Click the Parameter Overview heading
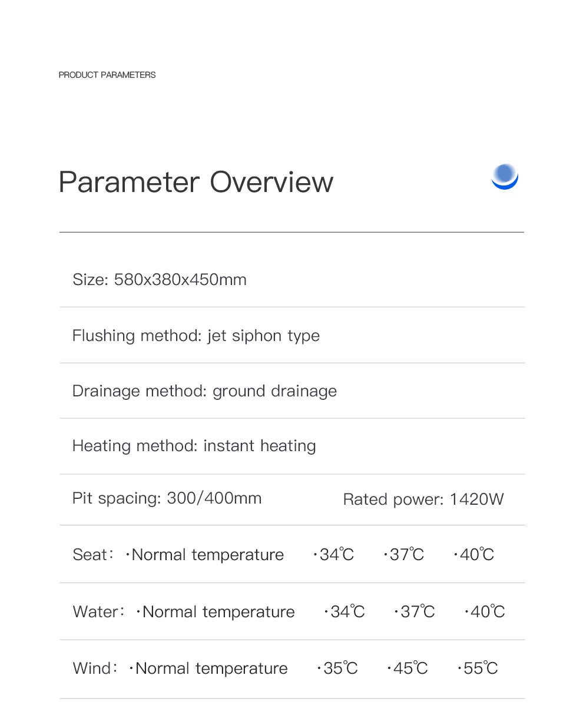 [196, 182]
